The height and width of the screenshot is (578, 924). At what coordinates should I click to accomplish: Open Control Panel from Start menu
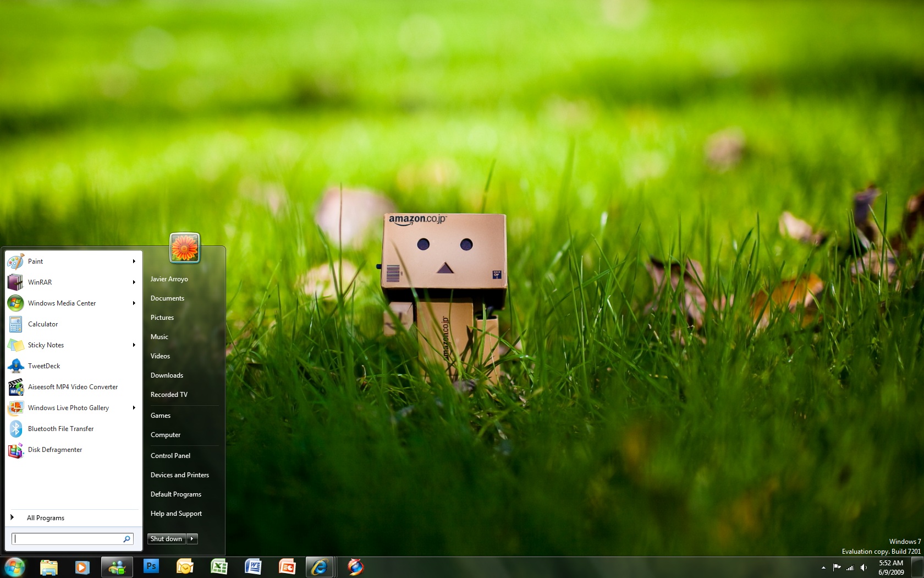[170, 456]
